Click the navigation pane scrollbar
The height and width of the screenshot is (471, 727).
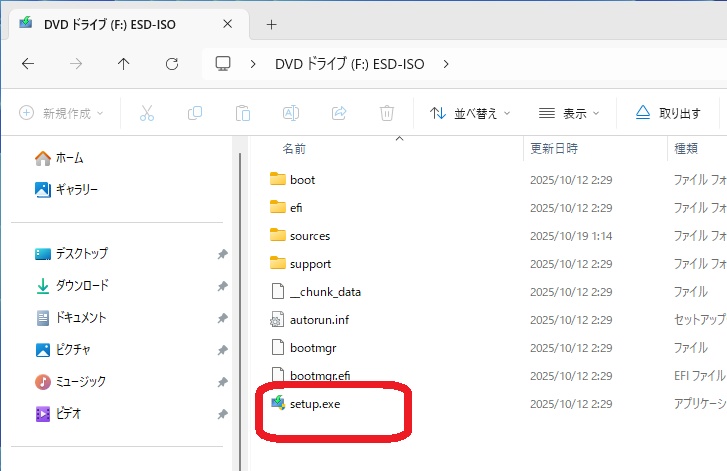[240, 311]
